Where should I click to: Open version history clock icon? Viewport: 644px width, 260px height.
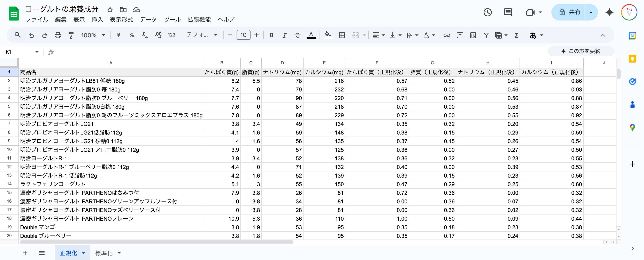[x=487, y=12]
